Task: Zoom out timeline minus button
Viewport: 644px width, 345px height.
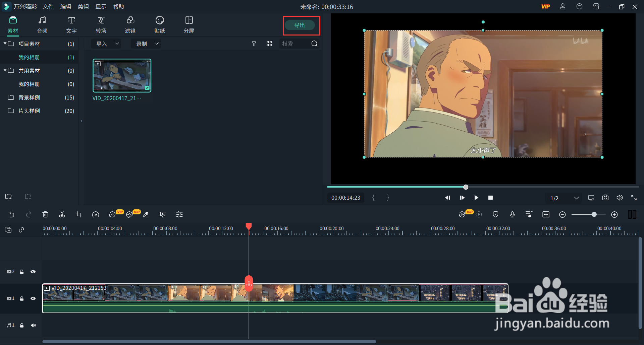Action: 562,214
